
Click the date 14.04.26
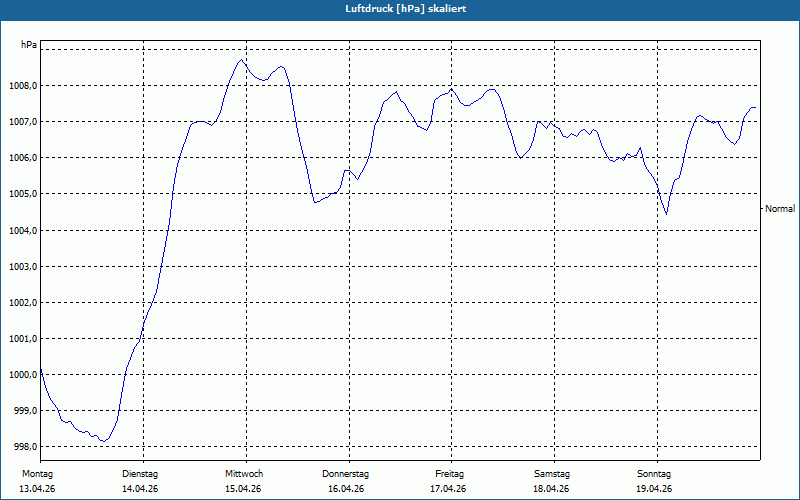coord(140,489)
